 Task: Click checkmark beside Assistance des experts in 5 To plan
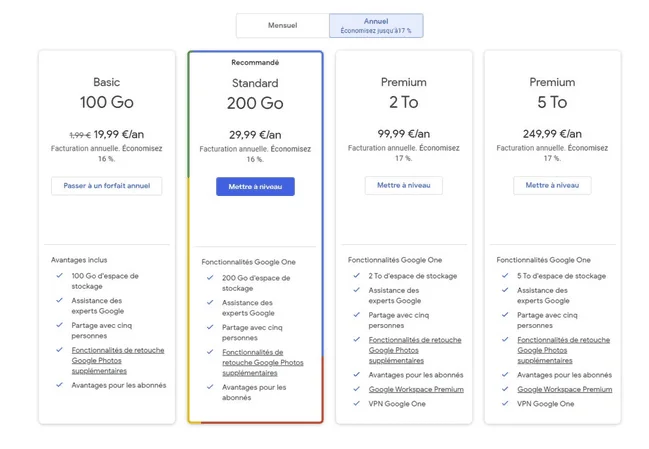(505, 290)
